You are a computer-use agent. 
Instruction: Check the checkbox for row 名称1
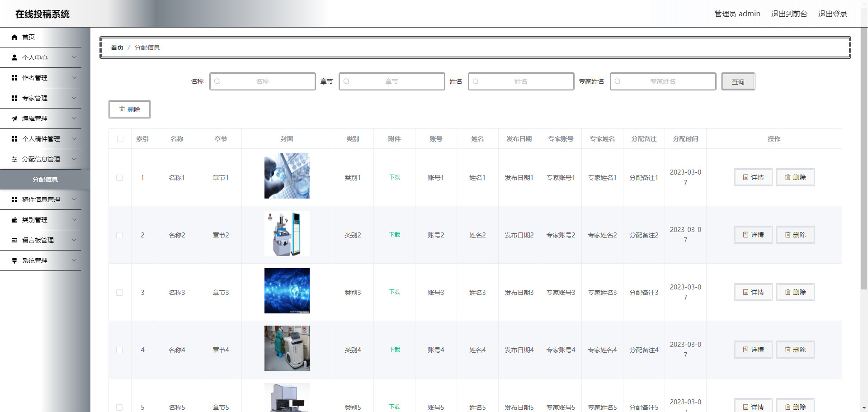119,178
